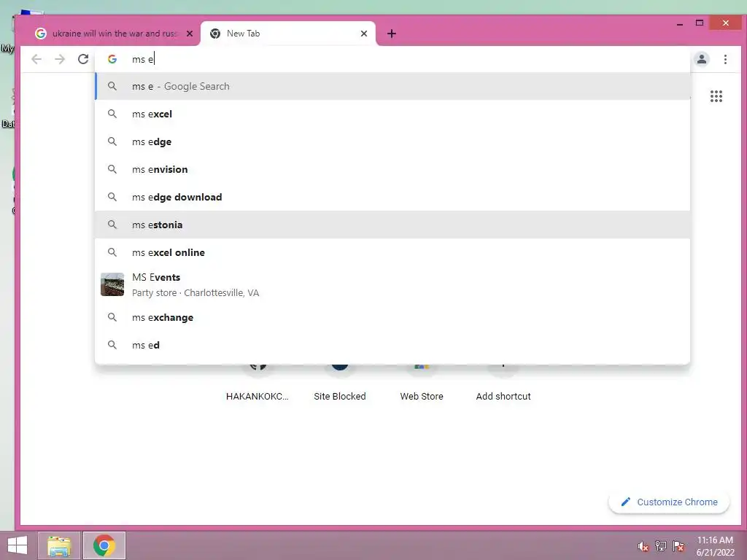The image size is (747, 560).
Task: Close the ukraine search tab
Action: coord(190,34)
